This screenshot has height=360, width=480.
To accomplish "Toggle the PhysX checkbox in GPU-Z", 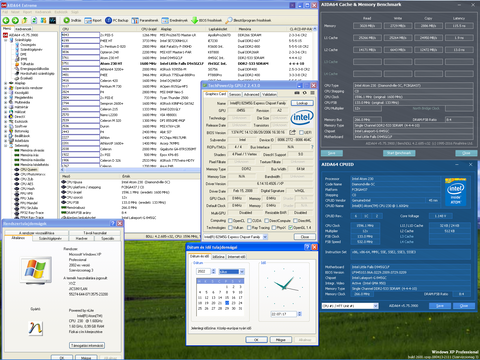I will (x=274, y=228).
